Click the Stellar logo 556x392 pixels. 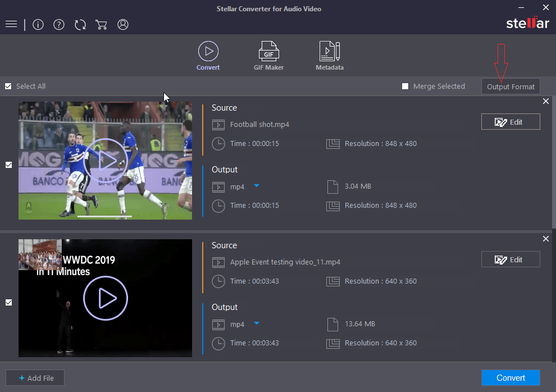[x=527, y=23]
